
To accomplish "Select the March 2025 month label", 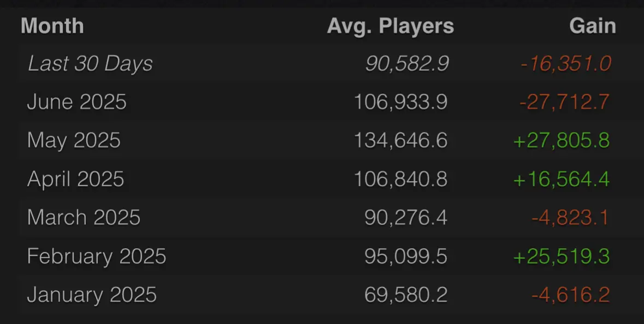I will (84, 218).
